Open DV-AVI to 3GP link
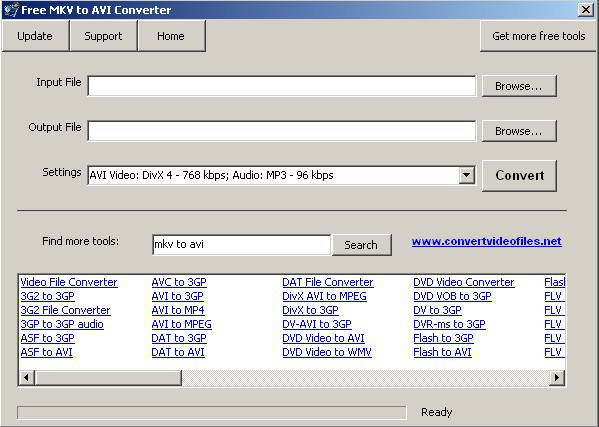The width and height of the screenshot is (599, 427). pyautogui.click(x=317, y=324)
